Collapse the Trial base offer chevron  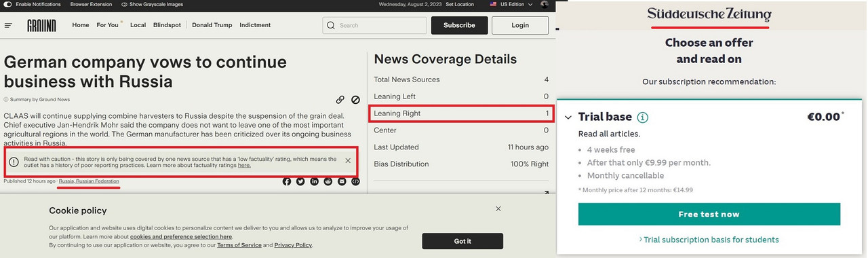568,117
